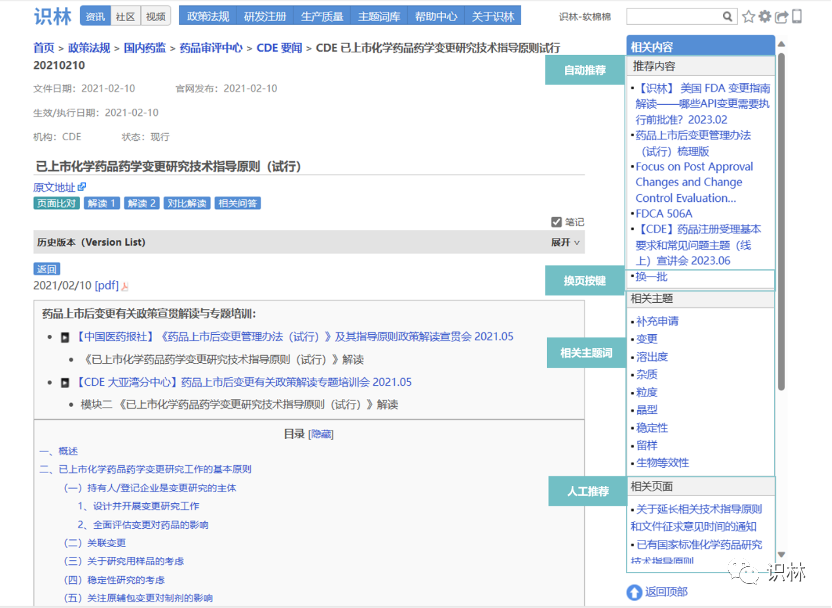Image resolution: width=832 pixels, height=608 pixels.
Task: Click the 解读 1 button
Action: click(x=101, y=203)
